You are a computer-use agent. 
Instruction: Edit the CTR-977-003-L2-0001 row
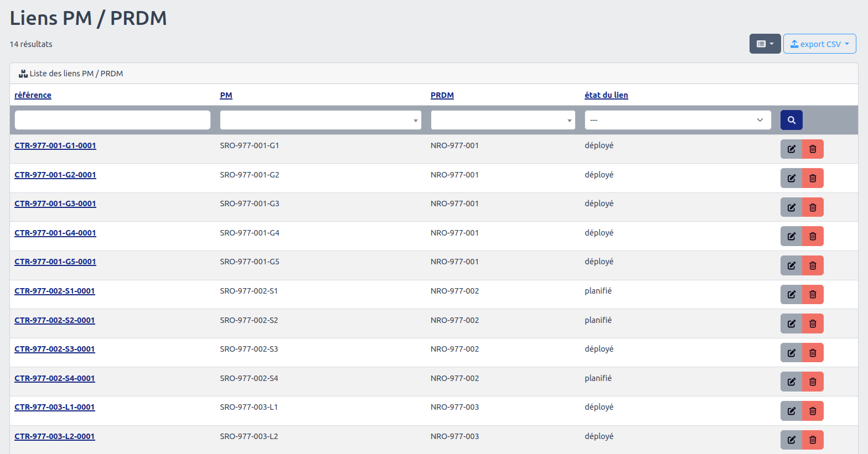point(791,440)
